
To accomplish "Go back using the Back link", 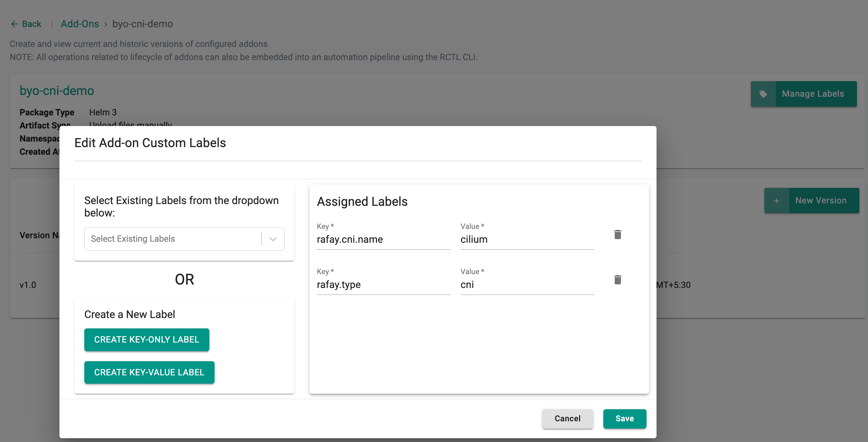I will [x=31, y=24].
